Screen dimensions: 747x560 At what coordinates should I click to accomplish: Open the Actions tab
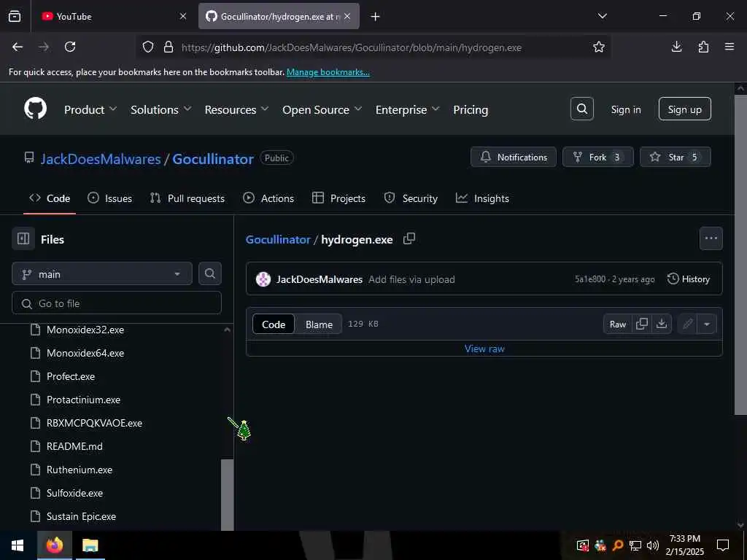click(x=268, y=198)
